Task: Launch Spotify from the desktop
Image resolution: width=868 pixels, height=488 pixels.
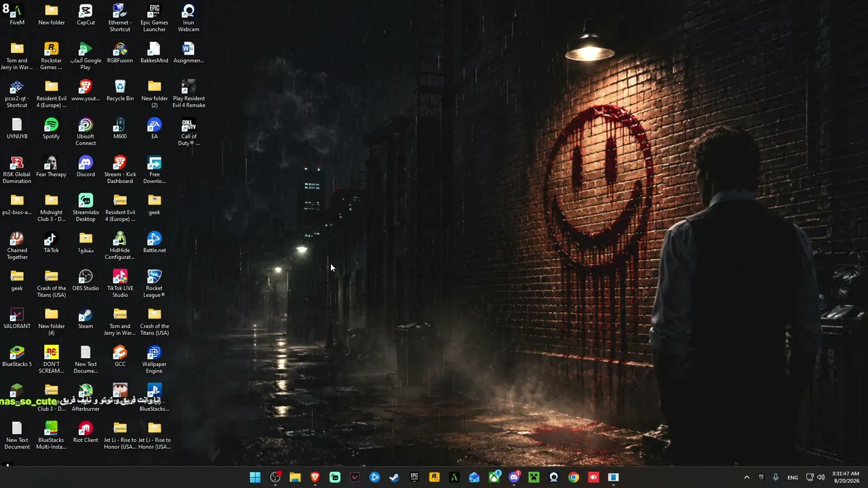Action: [52, 129]
